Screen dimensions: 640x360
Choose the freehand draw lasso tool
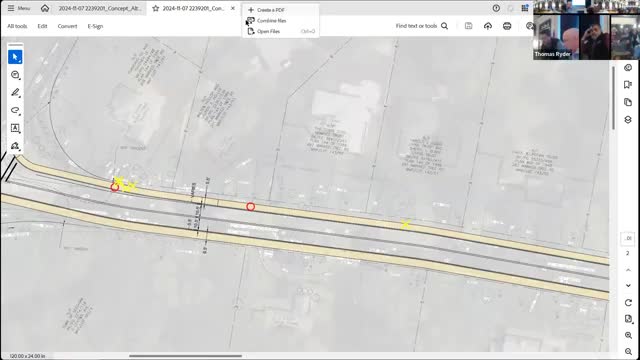pyautogui.click(x=15, y=110)
